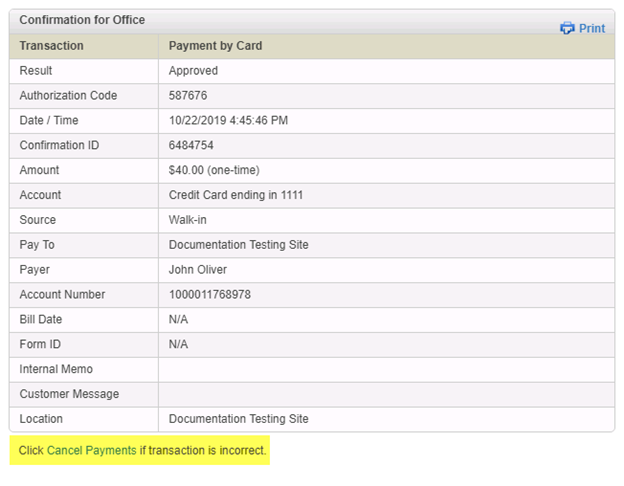Click Credit Card ending in 1111

[235, 195]
